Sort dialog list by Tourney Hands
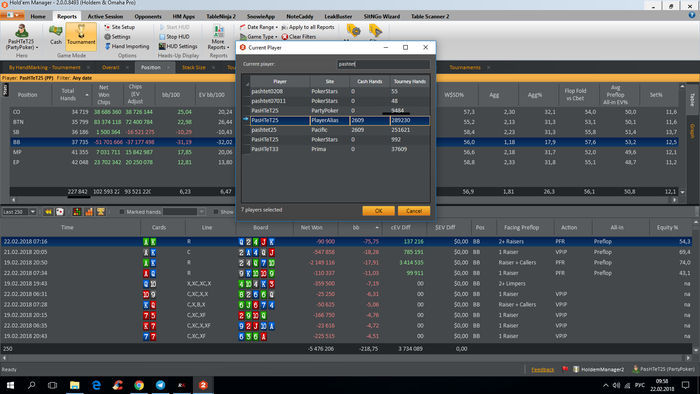This screenshot has height=394, width=700. (x=409, y=81)
